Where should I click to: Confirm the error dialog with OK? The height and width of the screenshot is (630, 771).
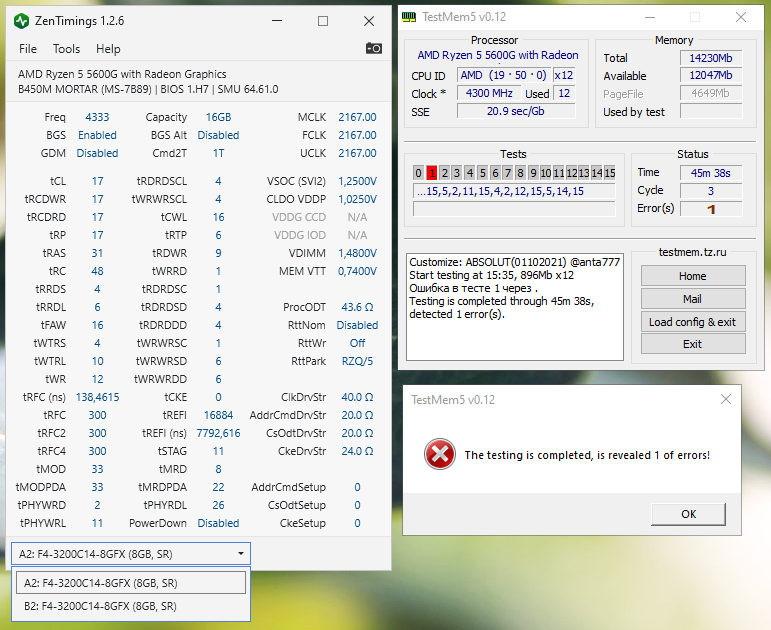tap(688, 514)
